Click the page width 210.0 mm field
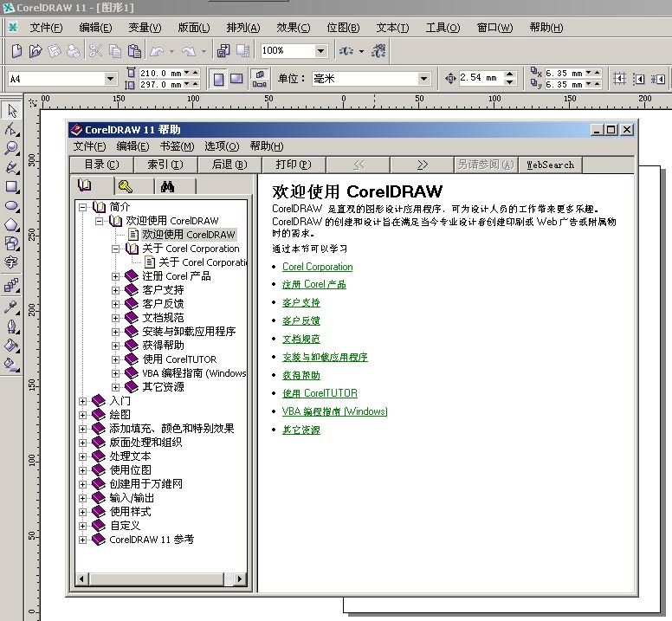 (x=161, y=74)
